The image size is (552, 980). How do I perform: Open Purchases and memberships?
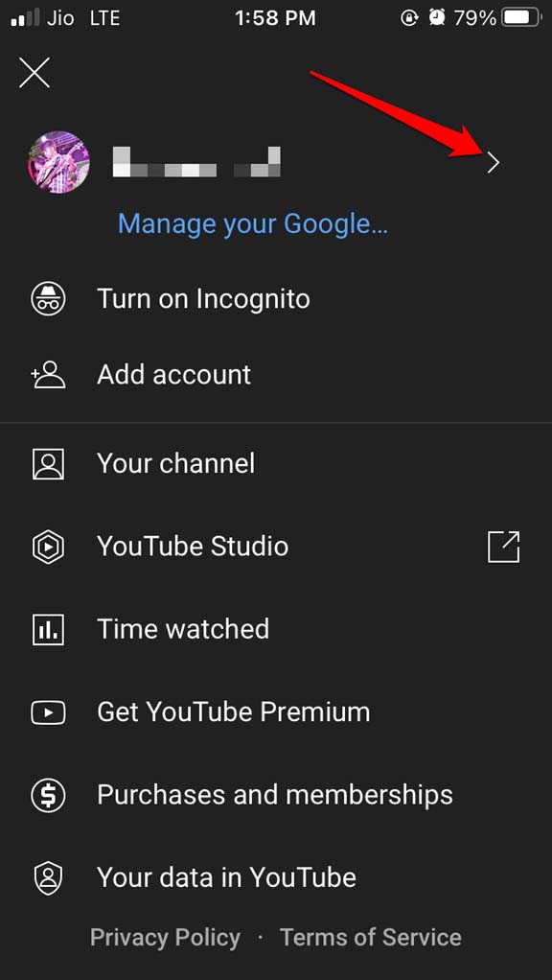pyautogui.click(x=275, y=794)
